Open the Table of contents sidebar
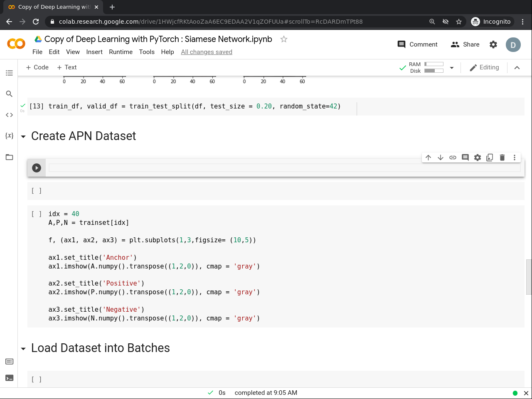 [9, 73]
